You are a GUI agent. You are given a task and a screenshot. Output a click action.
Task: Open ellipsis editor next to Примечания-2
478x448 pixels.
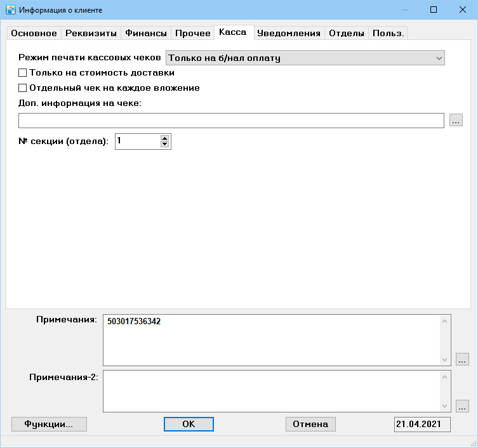click(x=462, y=406)
